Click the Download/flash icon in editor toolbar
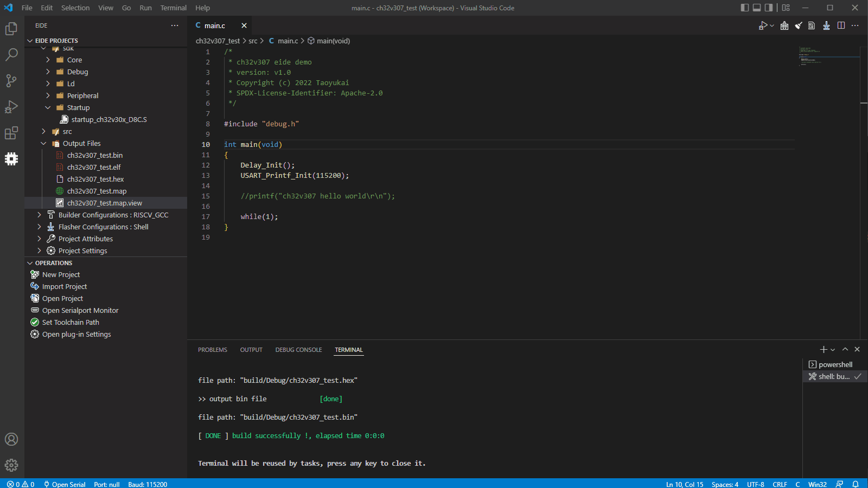The width and height of the screenshot is (868, 488). click(826, 25)
